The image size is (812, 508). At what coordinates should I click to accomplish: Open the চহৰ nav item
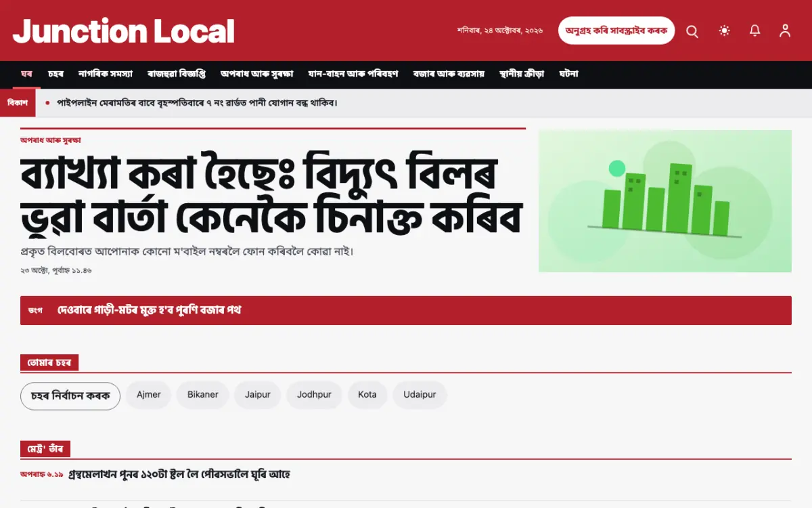click(55, 74)
